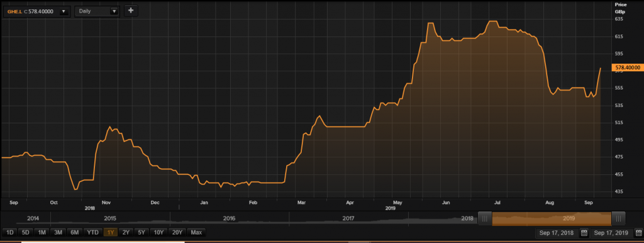Image resolution: width=644 pixels, height=243 pixels.
Task: Click the Mar label on time axis
Action: coord(302,203)
